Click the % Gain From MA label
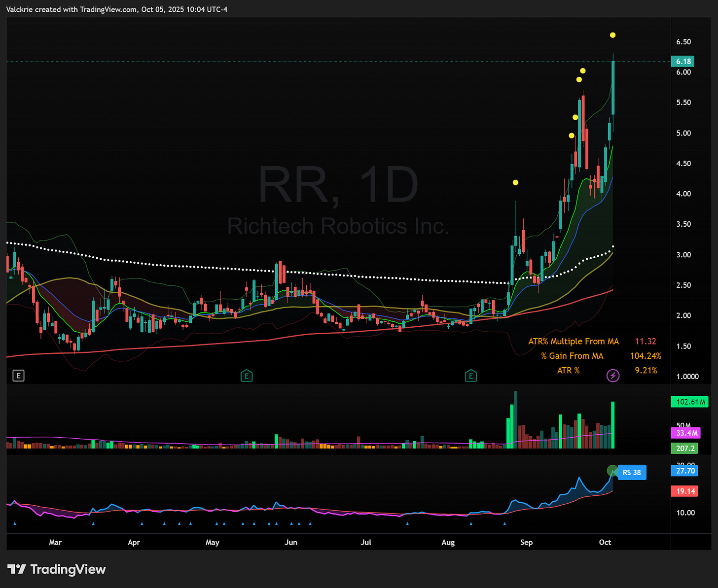The height and width of the screenshot is (588, 718). point(572,356)
